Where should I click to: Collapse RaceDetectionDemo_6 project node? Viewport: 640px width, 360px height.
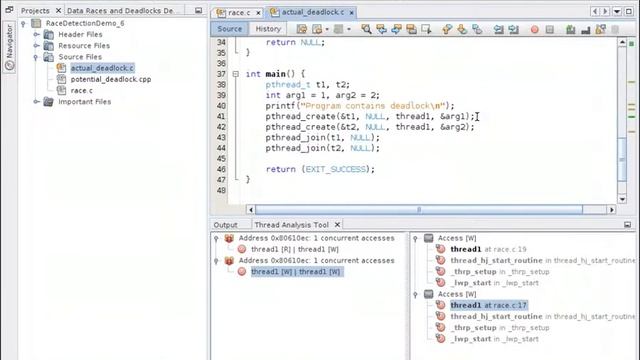point(24,24)
